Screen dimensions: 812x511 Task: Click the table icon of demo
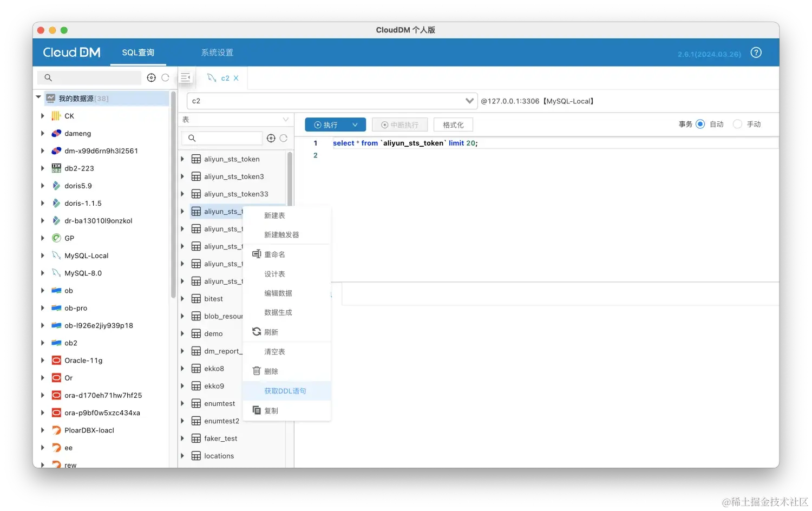[196, 333]
